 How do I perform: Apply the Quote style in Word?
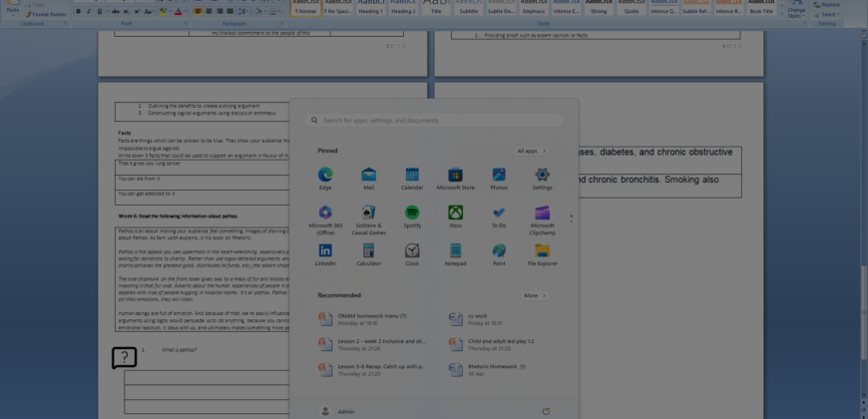pos(632,7)
